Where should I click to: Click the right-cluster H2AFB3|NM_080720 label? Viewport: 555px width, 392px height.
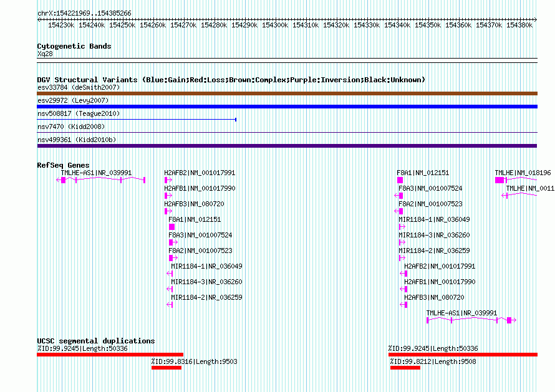coord(434,297)
